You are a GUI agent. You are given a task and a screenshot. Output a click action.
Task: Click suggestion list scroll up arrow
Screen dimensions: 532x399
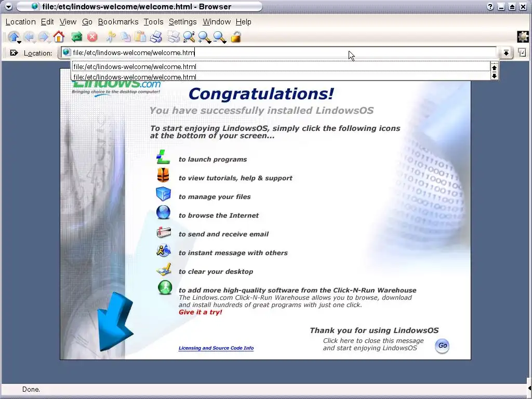[495, 68]
